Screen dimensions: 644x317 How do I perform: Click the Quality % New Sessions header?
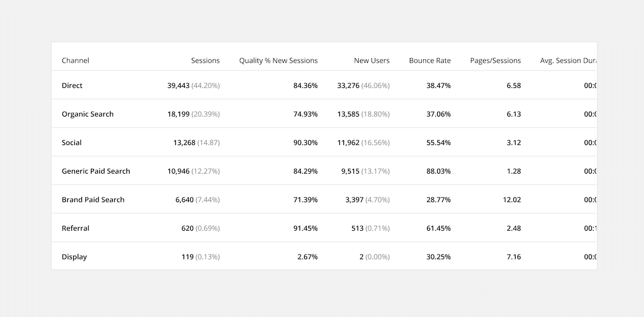pos(279,61)
